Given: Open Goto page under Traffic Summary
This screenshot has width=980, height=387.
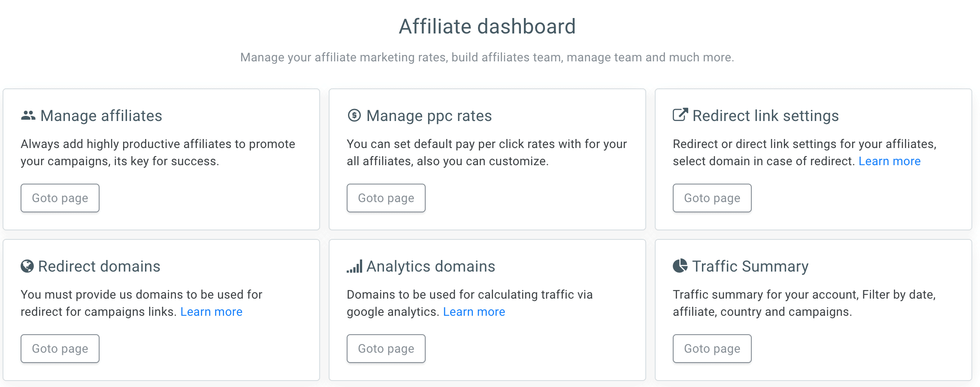Looking at the screenshot, I should coord(712,348).
